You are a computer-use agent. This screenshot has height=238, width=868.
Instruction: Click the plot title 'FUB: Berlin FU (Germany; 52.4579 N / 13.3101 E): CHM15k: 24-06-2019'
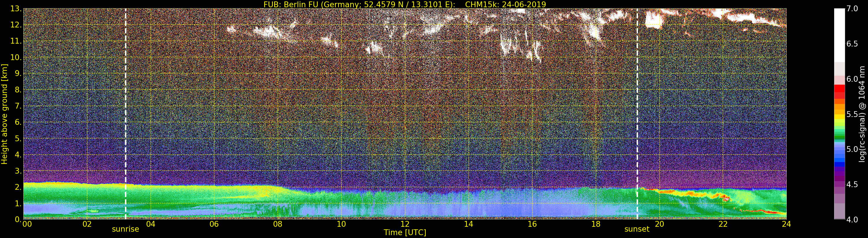point(405,4)
